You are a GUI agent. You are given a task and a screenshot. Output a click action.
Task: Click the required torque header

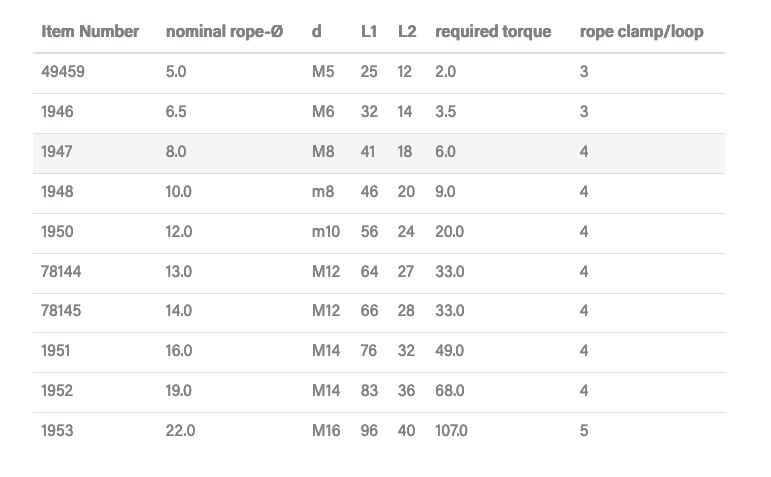[x=493, y=31]
